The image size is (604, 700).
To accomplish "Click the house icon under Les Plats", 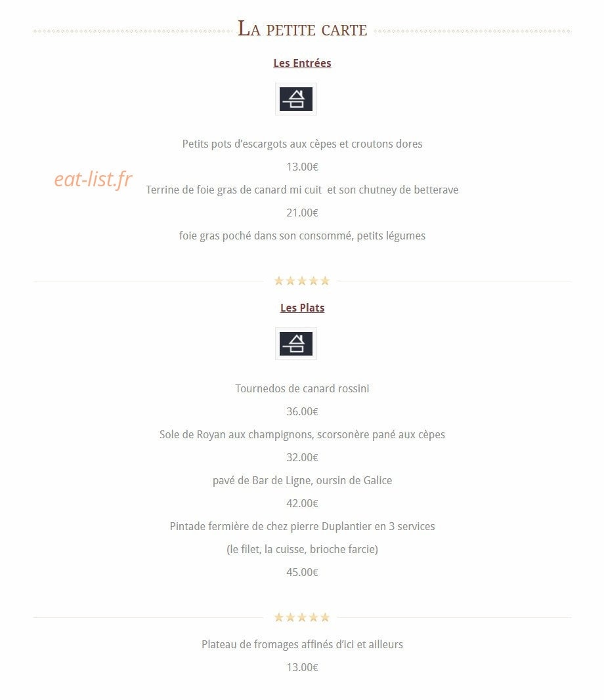I will (x=295, y=344).
